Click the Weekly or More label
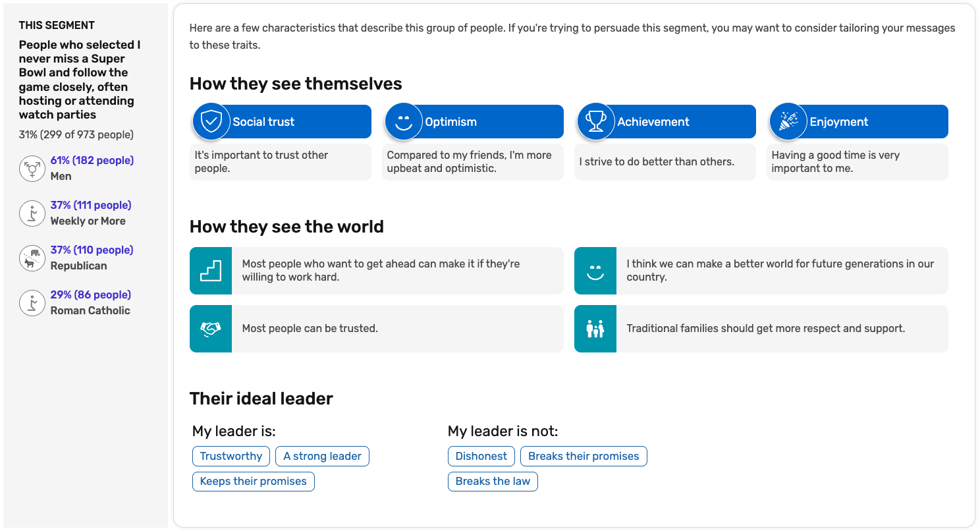The height and width of the screenshot is (531, 980). [88, 221]
